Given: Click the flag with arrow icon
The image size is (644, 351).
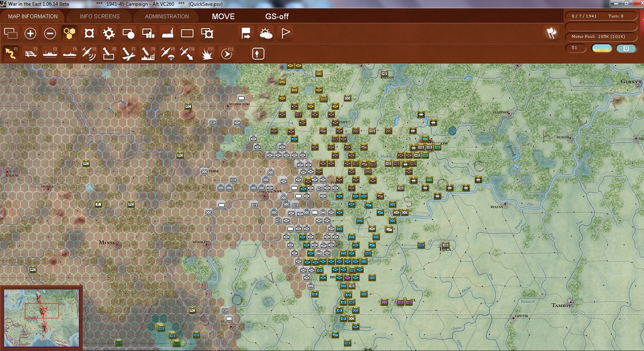Looking at the screenshot, I should [x=246, y=33].
